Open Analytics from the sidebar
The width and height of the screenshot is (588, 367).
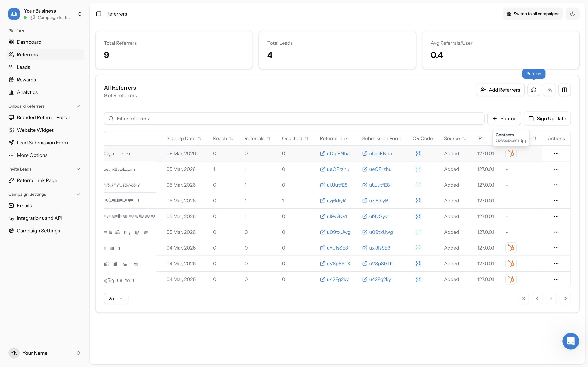click(27, 92)
